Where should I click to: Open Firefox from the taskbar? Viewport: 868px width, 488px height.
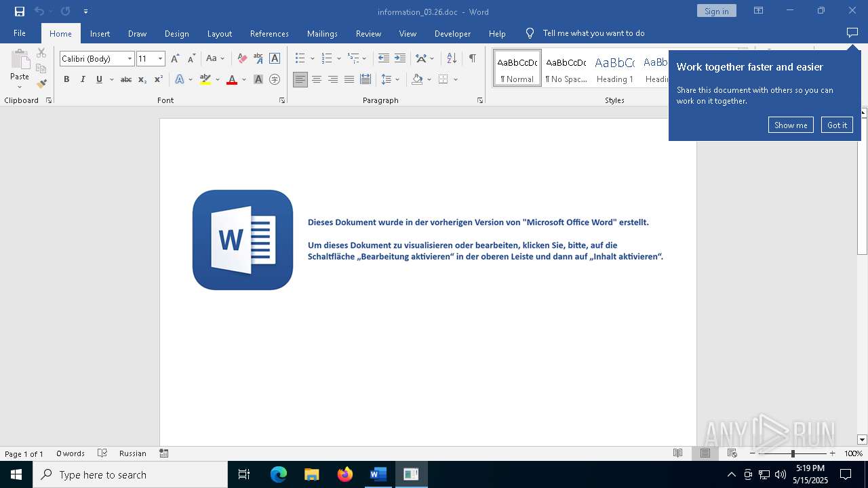tap(345, 474)
